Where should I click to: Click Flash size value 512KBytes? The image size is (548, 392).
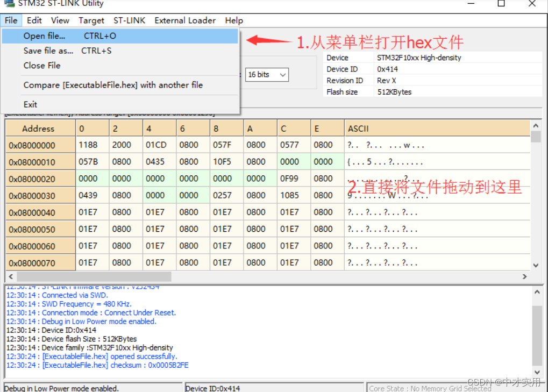point(394,92)
